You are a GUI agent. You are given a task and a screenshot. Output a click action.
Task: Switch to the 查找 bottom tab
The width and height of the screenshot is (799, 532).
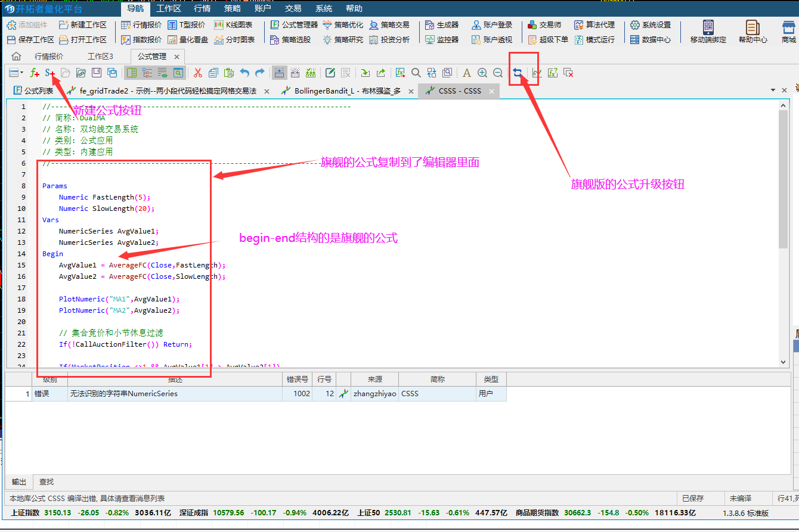pyautogui.click(x=47, y=481)
